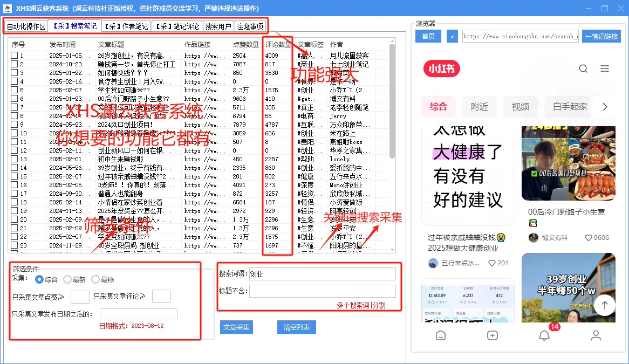Select the 白手起家 category tab
Screen dimensions: 629x364
(570, 107)
